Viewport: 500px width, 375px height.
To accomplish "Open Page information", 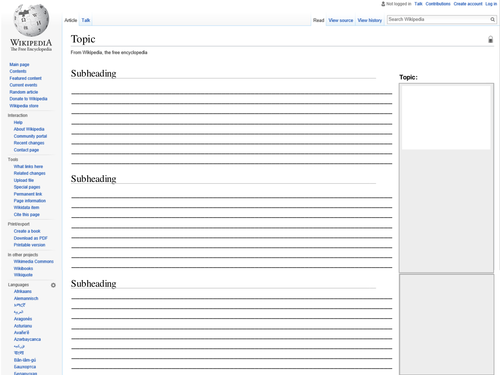I will tap(30, 201).
